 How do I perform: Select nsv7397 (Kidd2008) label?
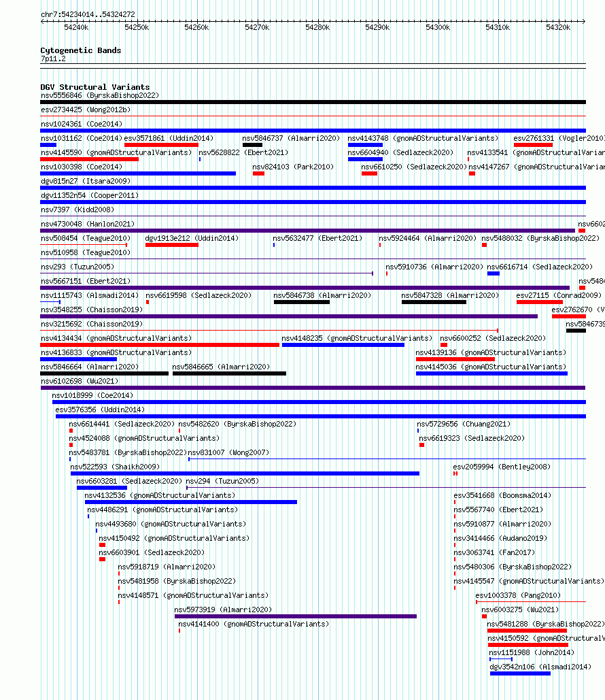pyautogui.click(x=77, y=210)
